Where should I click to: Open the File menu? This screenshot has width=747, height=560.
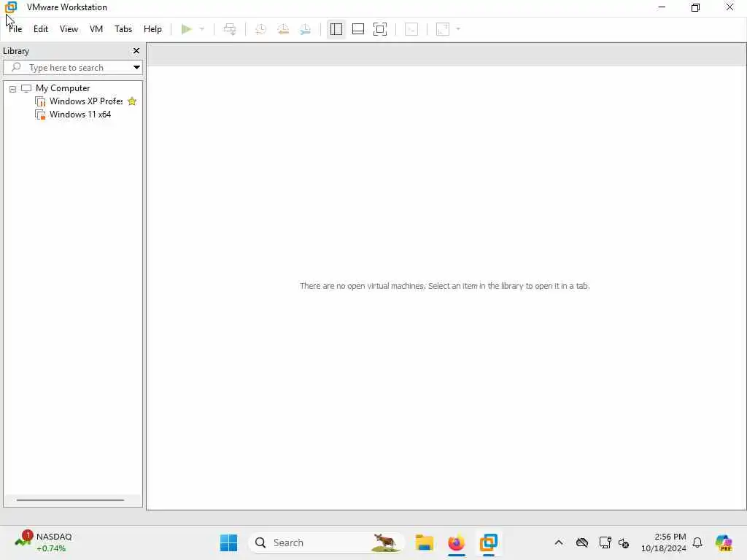15,29
